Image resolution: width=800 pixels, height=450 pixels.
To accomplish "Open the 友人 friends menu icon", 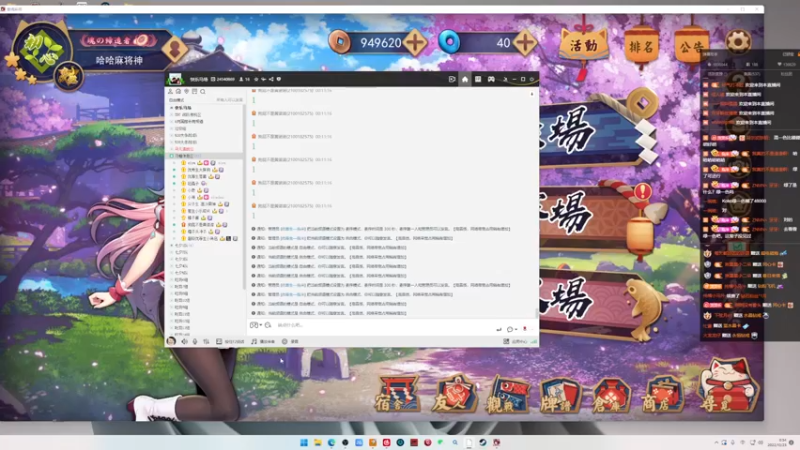I will coord(454,394).
